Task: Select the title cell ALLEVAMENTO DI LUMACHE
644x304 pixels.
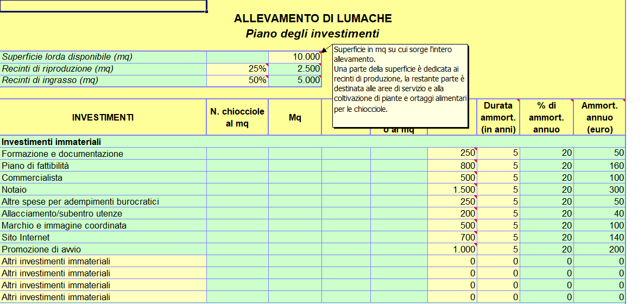Action: pos(313,18)
